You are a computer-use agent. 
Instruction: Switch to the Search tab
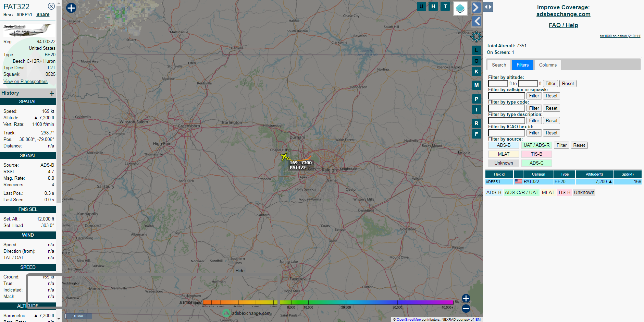[499, 65]
